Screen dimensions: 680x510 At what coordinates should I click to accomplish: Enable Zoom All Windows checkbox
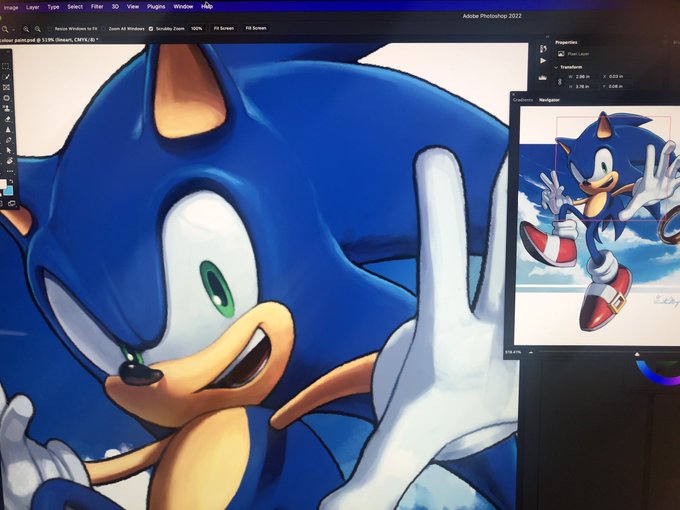pos(104,29)
